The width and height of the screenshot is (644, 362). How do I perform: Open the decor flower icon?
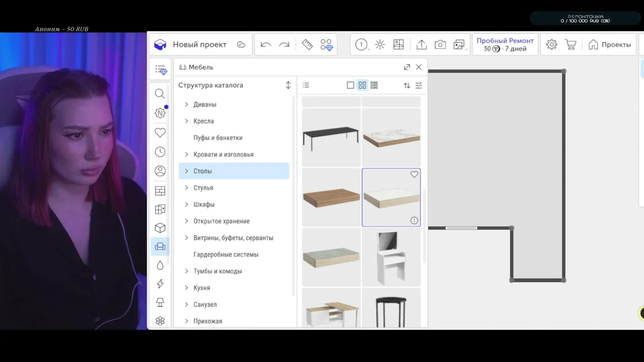pos(160,321)
